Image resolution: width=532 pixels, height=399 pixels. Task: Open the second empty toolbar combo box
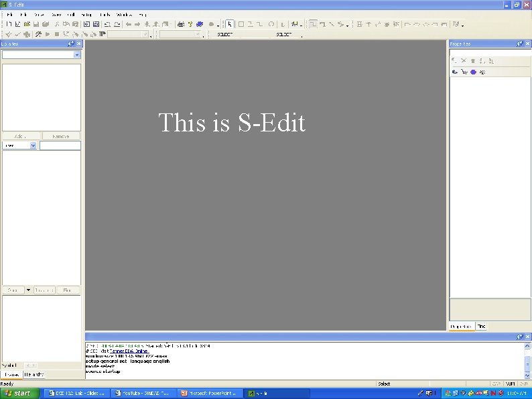pyautogui.click(x=180, y=34)
